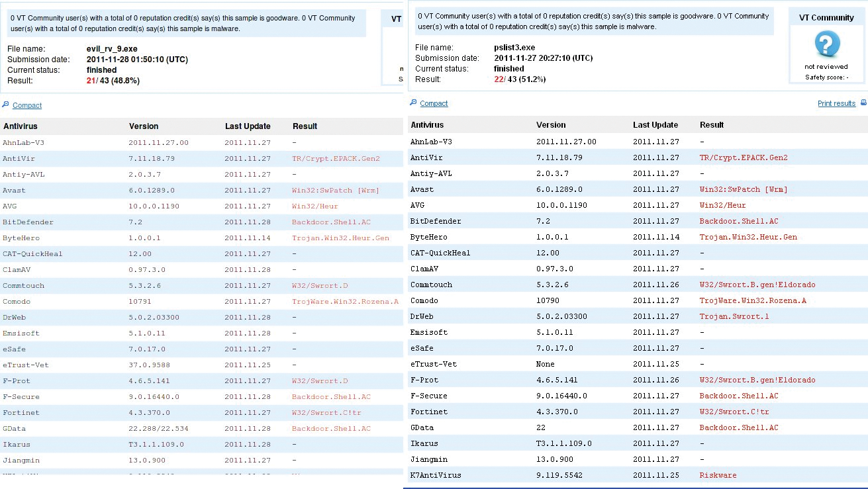Screen dimensions: 868x489
Task: Click the 'not reviewed' safety label
Action: pyautogui.click(x=826, y=67)
